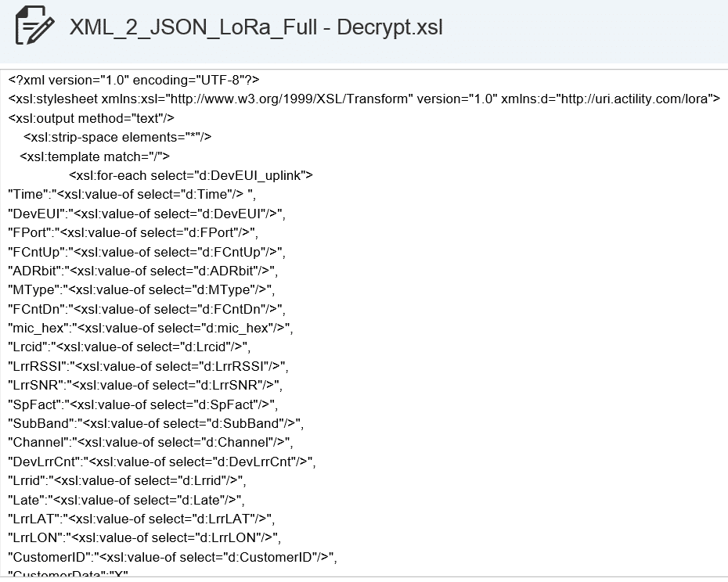Place cursor on the "mic_hex" line
This screenshot has width=728, height=582.
click(151, 328)
